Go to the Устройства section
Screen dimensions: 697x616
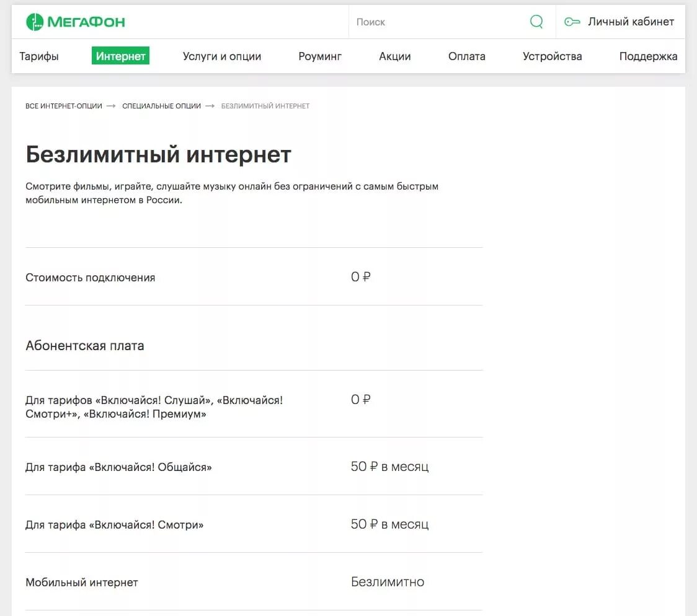tap(552, 56)
